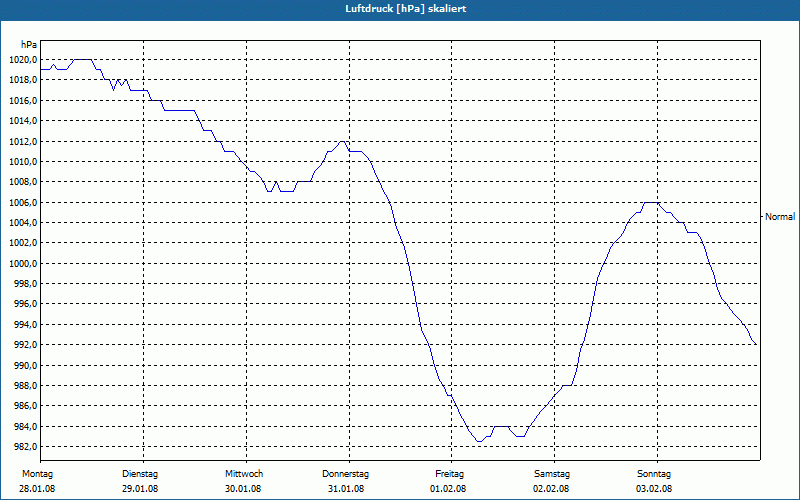
Task: Click the 01.02.08 date label
Action: (448, 489)
